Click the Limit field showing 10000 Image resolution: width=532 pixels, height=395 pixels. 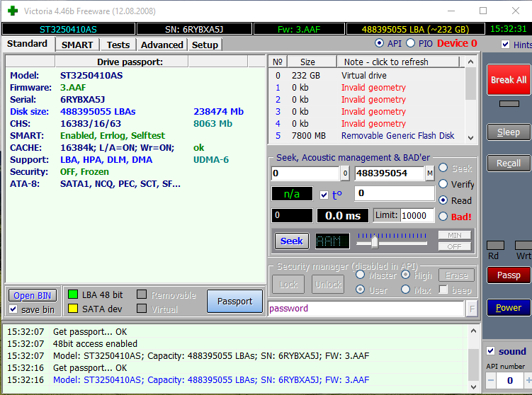[x=417, y=216]
